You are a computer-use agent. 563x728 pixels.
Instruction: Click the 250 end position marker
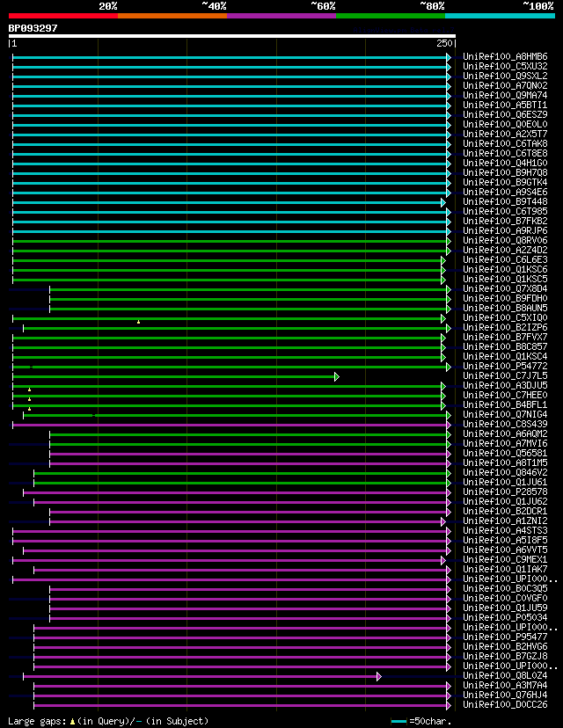[444, 43]
